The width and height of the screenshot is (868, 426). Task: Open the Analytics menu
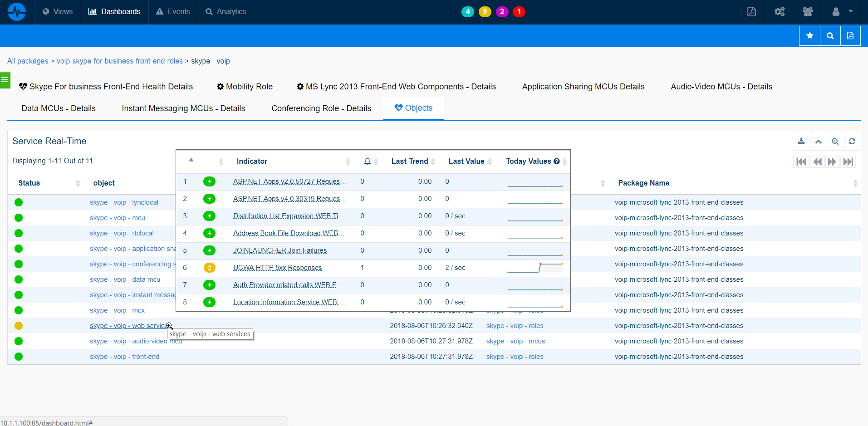pos(226,12)
